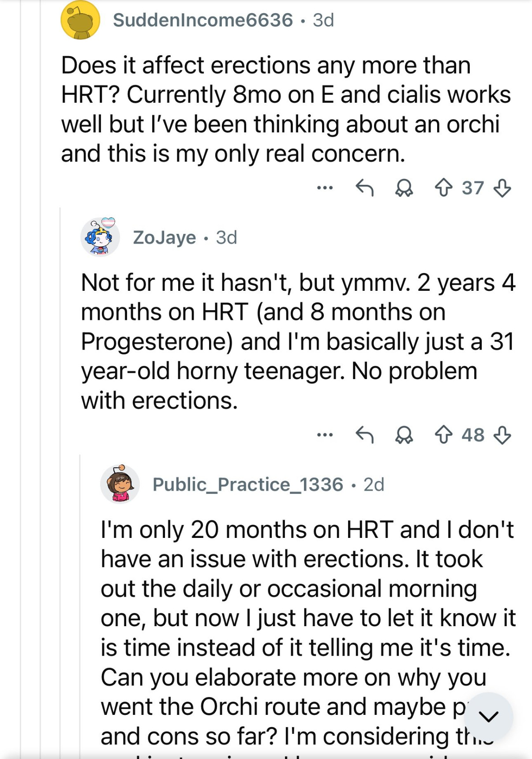Give award to ZoJaye's comment
Screen dimensions: 532x759
(x=404, y=436)
